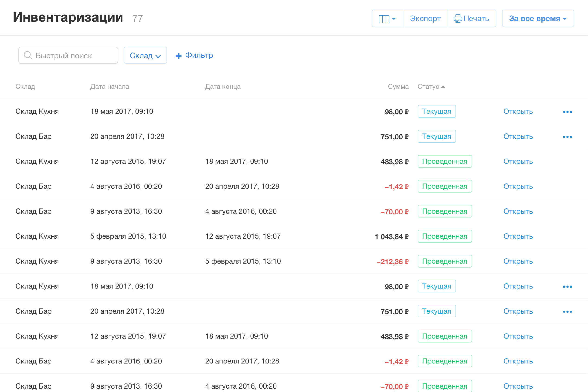Open three-dots menu for first 751,00 ₽ row

click(567, 137)
